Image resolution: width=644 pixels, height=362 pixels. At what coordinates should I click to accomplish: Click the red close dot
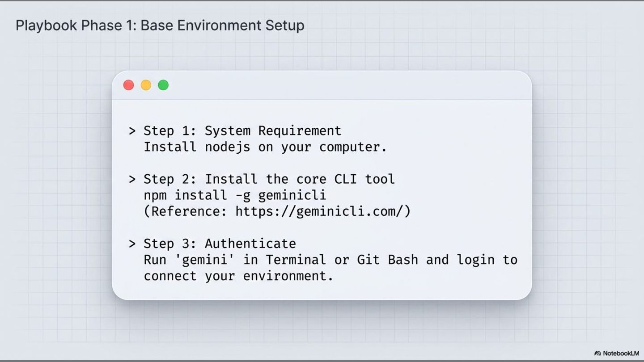128,85
